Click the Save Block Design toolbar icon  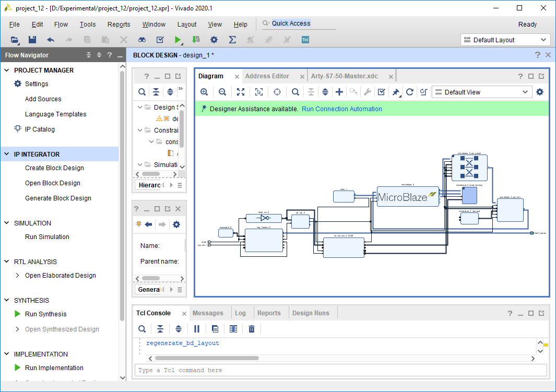[32, 40]
